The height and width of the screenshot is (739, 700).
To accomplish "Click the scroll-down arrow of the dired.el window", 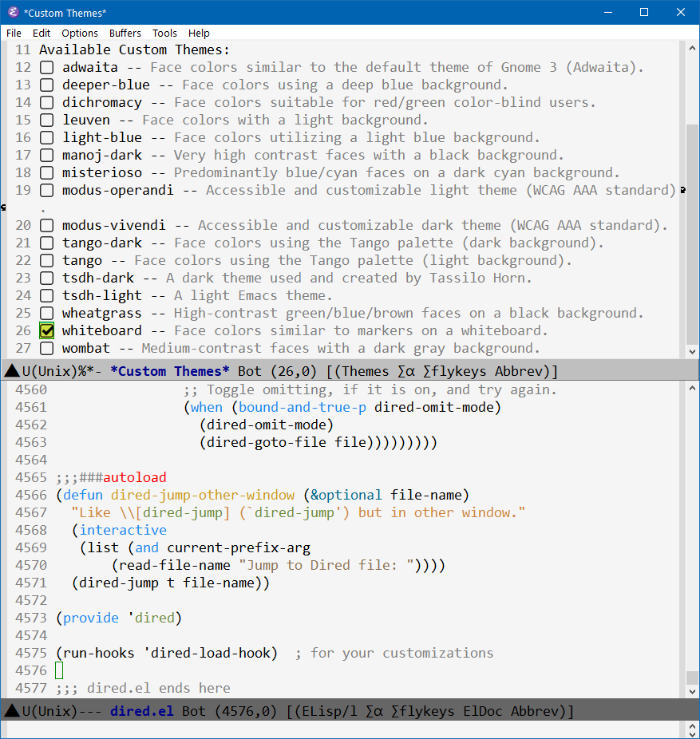I will 692,692.
